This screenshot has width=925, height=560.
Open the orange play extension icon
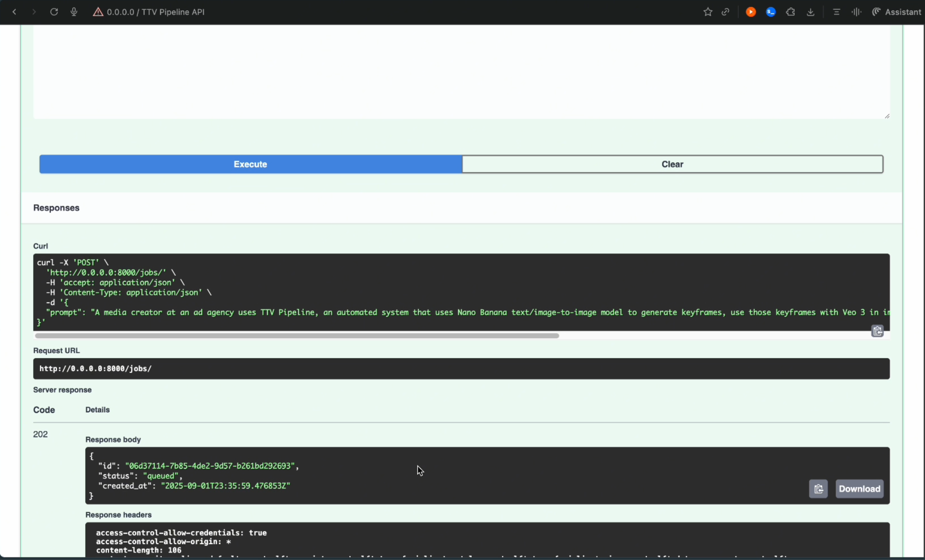(751, 12)
